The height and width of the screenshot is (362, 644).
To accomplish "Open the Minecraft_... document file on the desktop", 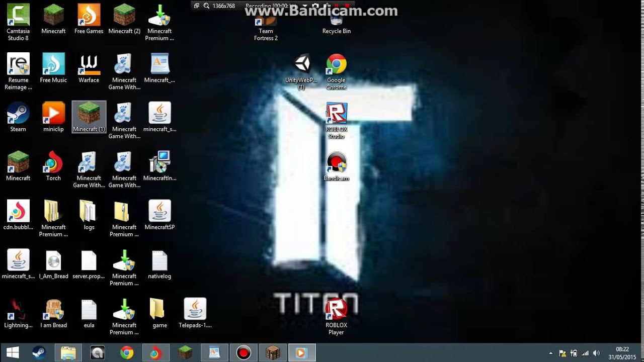I will (x=159, y=68).
